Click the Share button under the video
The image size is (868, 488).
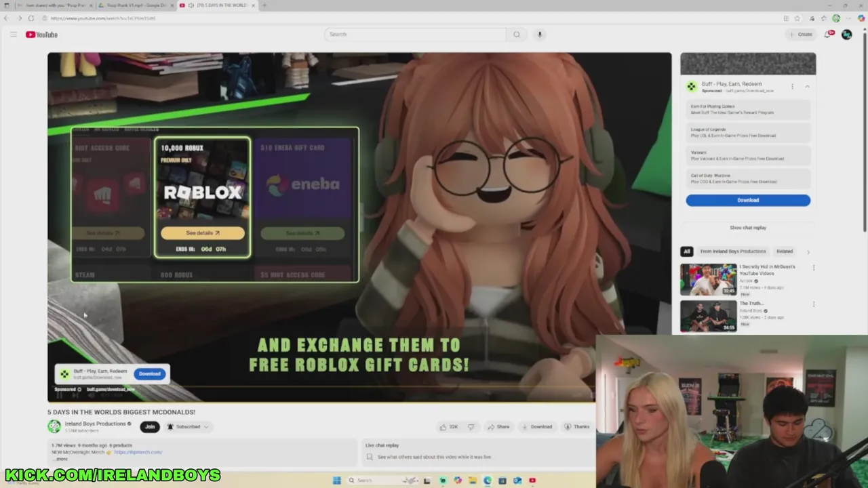click(498, 426)
